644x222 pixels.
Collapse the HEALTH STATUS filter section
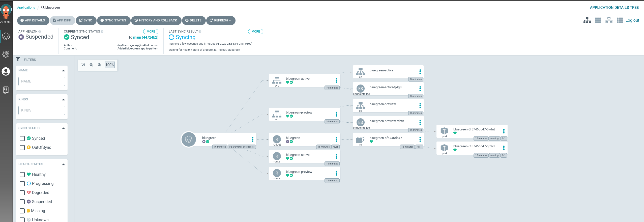pyautogui.click(x=63, y=164)
